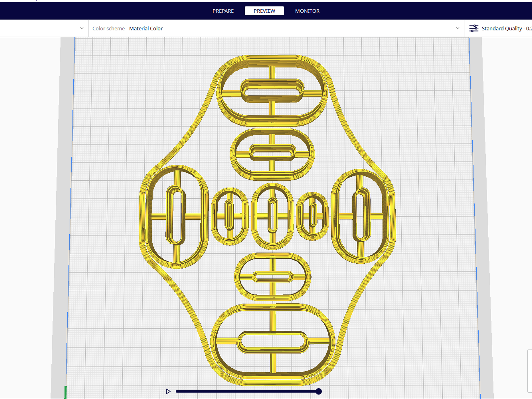Click the middle of the simulation slider track

pyautogui.click(x=247, y=391)
